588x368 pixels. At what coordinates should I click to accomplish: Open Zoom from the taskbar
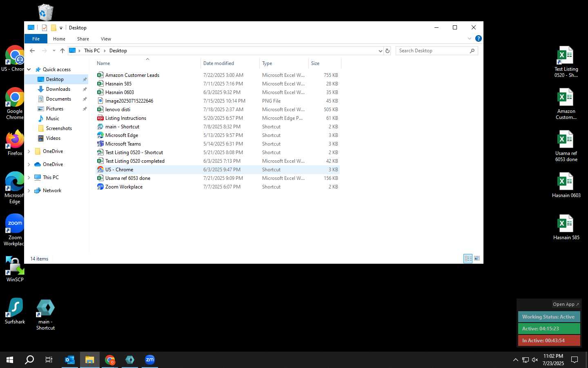[150, 360]
